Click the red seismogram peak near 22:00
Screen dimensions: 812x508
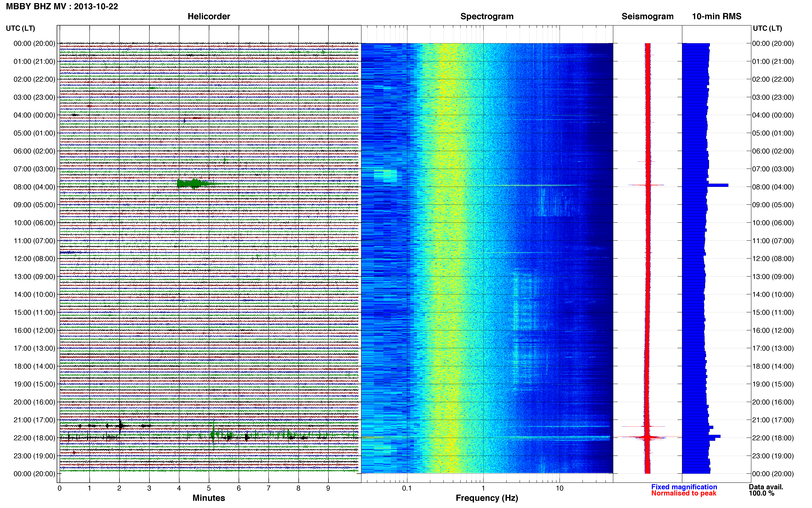tap(647, 437)
